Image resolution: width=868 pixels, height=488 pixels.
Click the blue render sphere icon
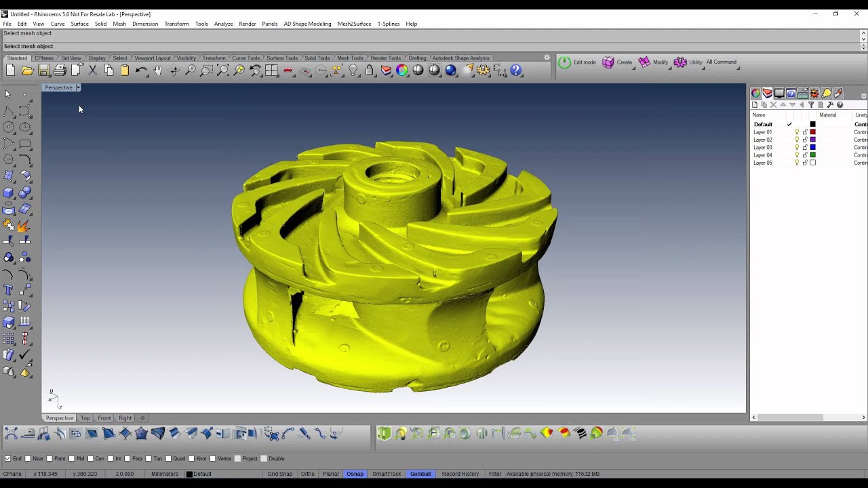tap(450, 70)
